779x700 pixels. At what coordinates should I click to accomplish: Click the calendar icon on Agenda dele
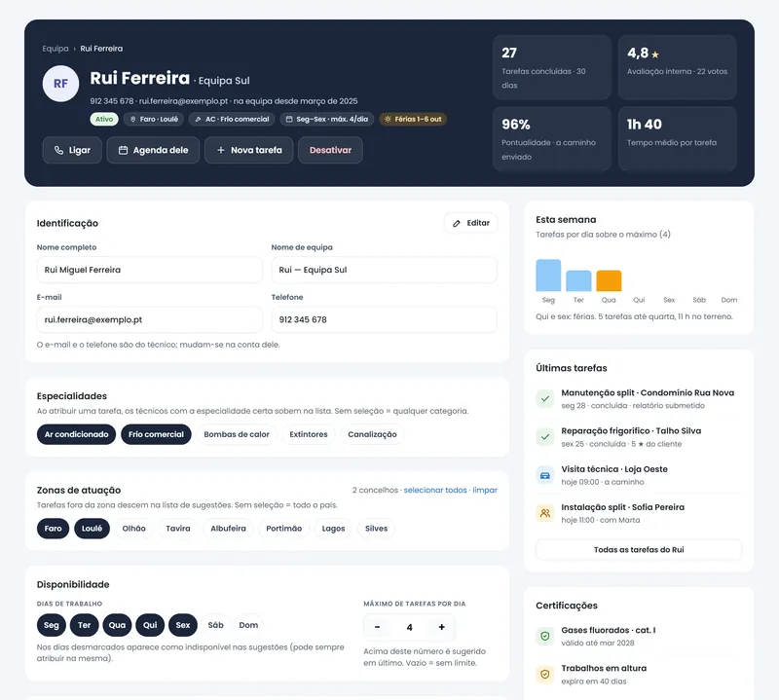[123, 150]
